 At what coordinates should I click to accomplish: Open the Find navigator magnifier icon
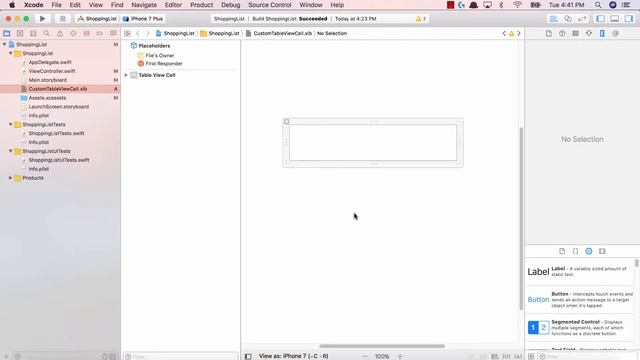point(47,33)
